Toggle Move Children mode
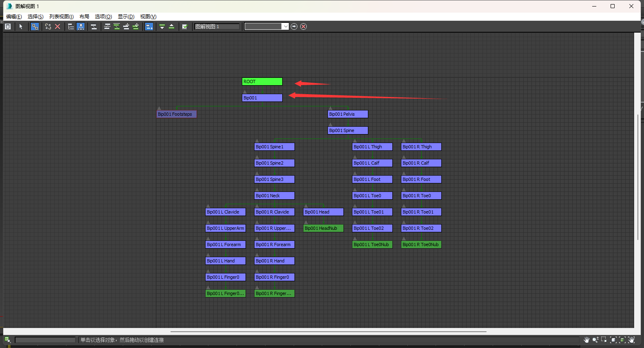The height and width of the screenshot is (348, 644). (x=149, y=26)
